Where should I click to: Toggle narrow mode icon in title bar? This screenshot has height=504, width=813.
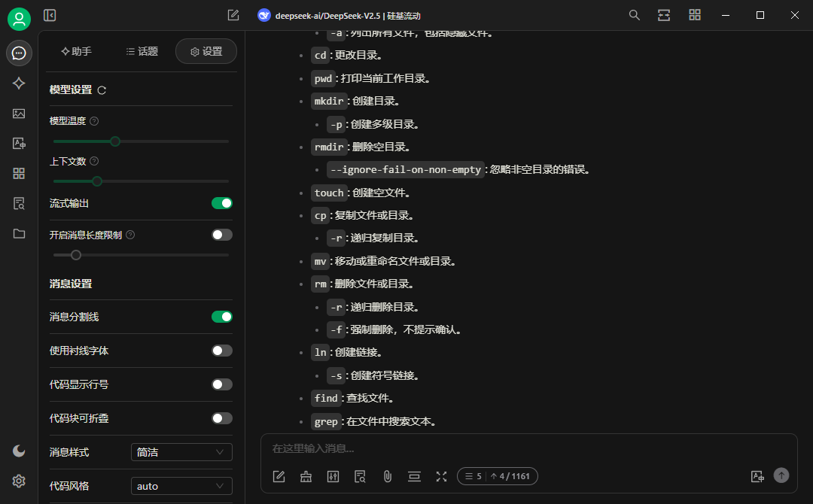[x=664, y=15]
